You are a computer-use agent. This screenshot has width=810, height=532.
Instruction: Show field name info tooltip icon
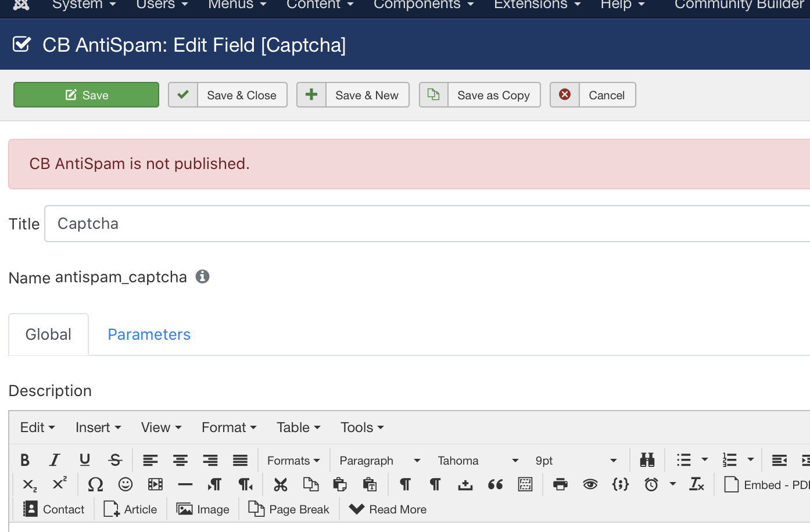(x=202, y=276)
